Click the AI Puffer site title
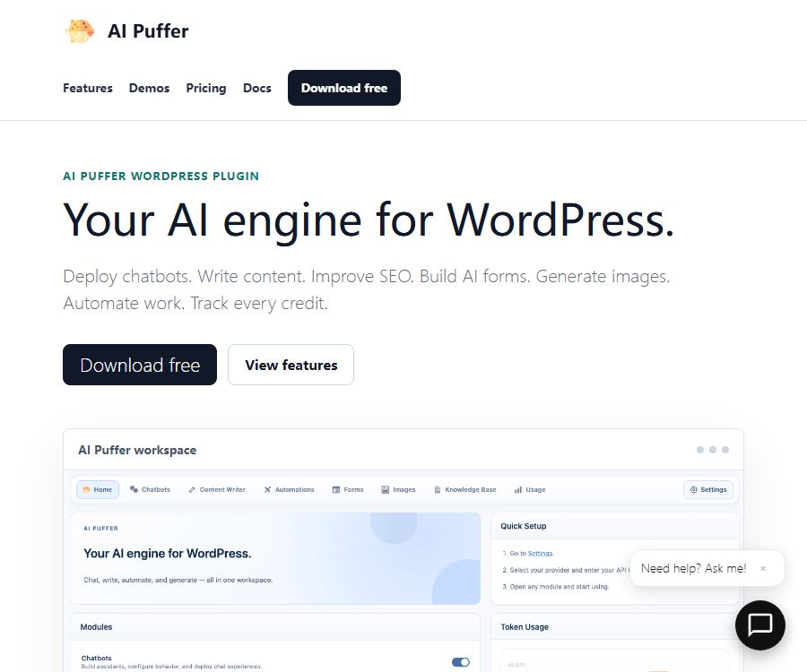This screenshot has height=672, width=807. click(148, 30)
